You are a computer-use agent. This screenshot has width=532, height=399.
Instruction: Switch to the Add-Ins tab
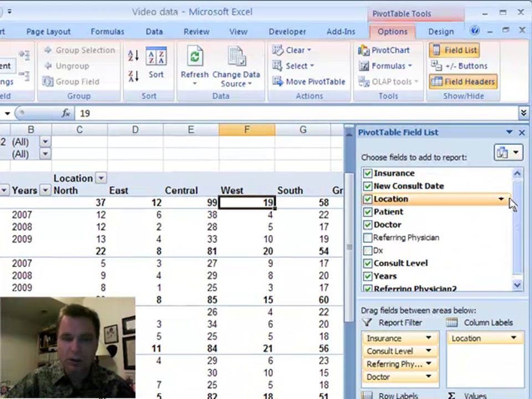point(341,32)
